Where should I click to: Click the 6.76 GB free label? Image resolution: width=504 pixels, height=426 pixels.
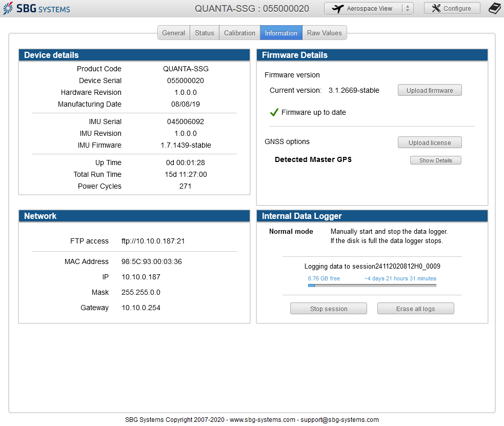click(324, 278)
